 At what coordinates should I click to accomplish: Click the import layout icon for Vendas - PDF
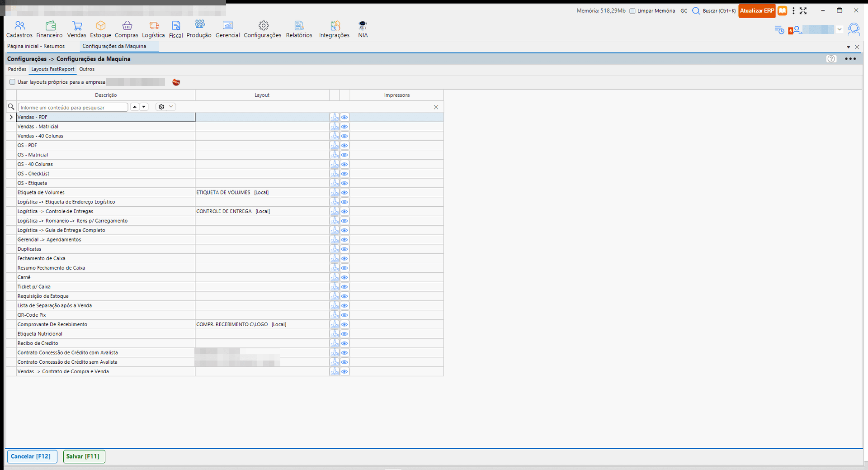pos(335,117)
